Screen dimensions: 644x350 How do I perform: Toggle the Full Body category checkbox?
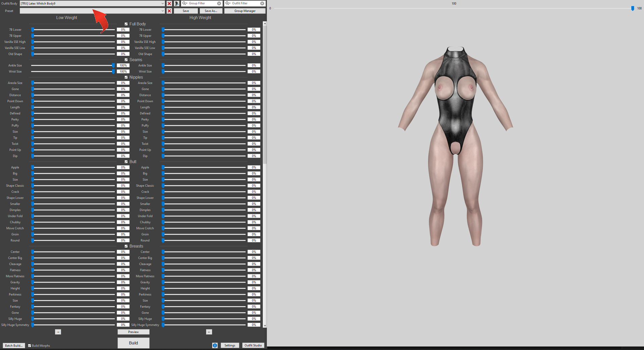tap(126, 24)
